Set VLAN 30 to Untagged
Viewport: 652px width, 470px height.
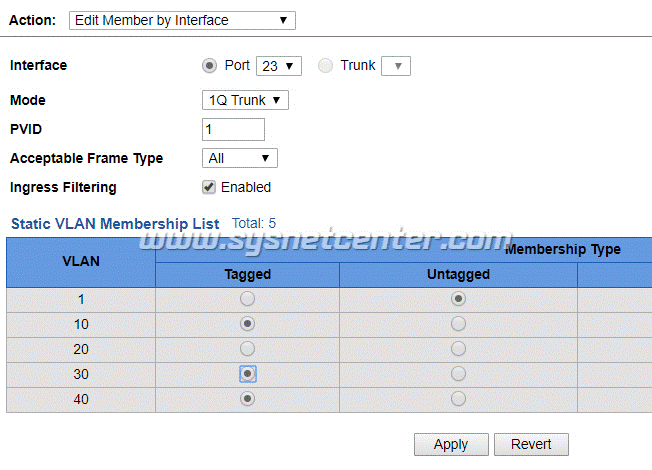pos(458,374)
